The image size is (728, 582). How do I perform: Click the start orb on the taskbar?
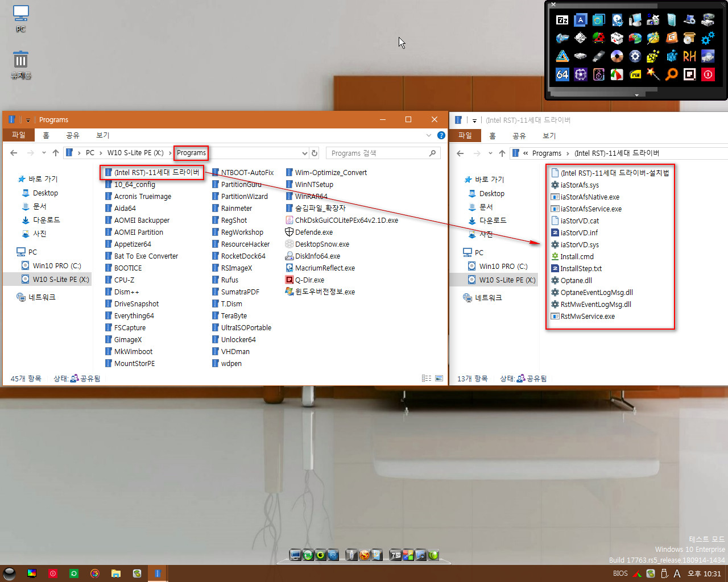pos(10,573)
